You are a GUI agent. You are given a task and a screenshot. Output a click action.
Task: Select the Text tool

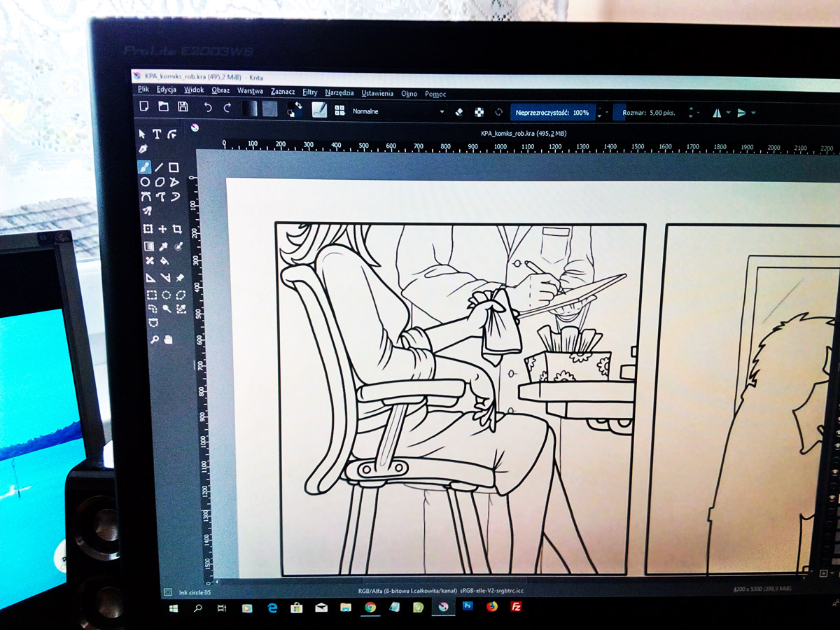pos(157,134)
